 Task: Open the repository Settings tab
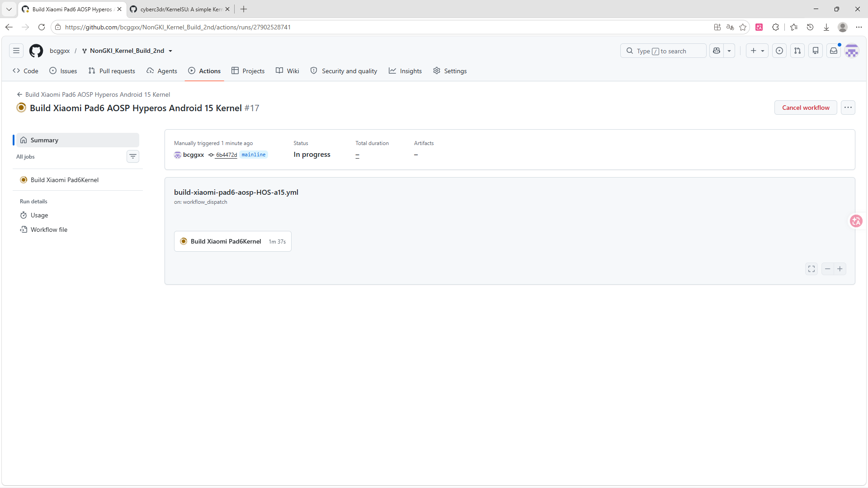point(450,71)
